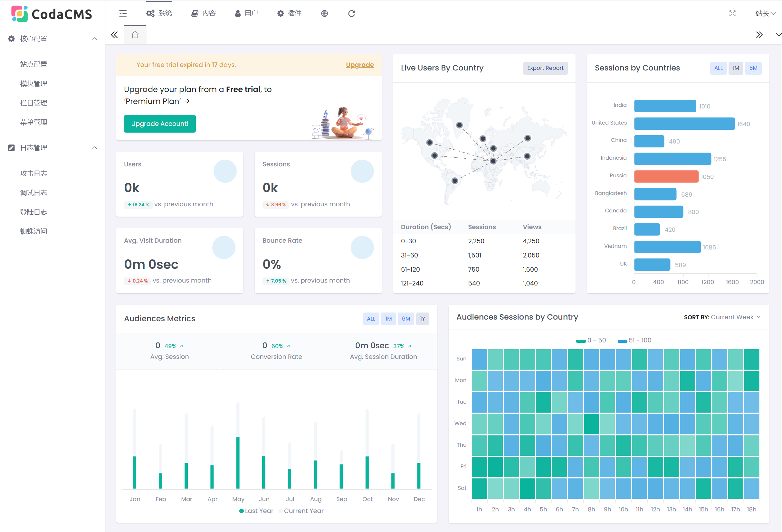Open the Sort By Current Week dropdown
The height and width of the screenshot is (532, 782).
[x=722, y=317]
